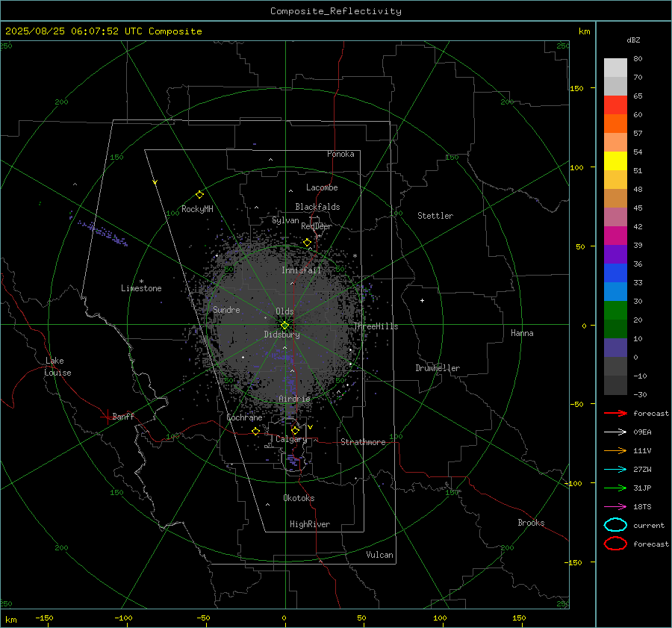Image resolution: width=672 pixels, height=628 pixels.
Task: Click the Didsbury label
Action: [x=282, y=335]
